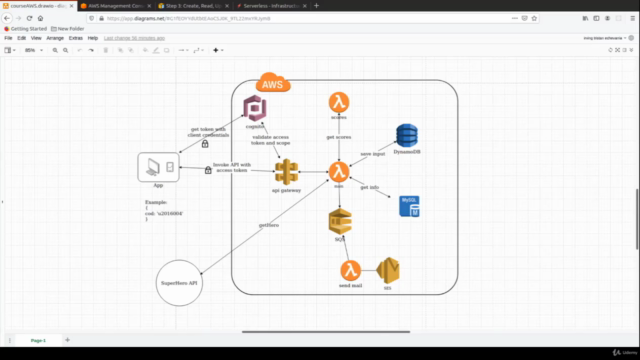Zoom out with the magnifier minus tool
Screen dimensions: 640x360
click(x=65, y=50)
